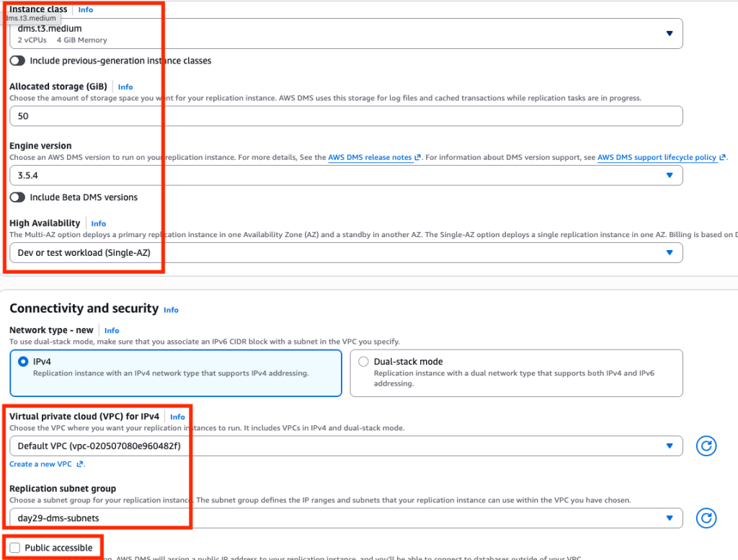Click Info link beside Connectivity and security heading
This screenshot has width=738, height=560.
[x=171, y=310]
